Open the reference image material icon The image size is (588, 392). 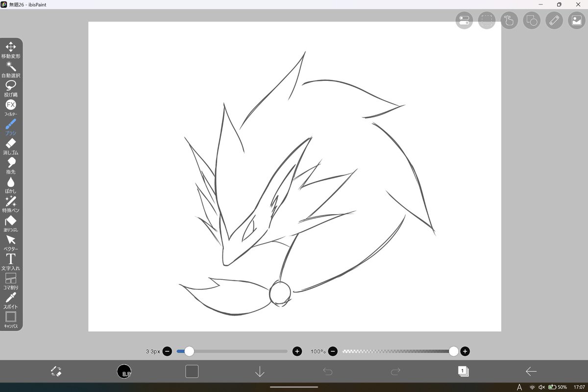pyautogui.click(x=577, y=21)
